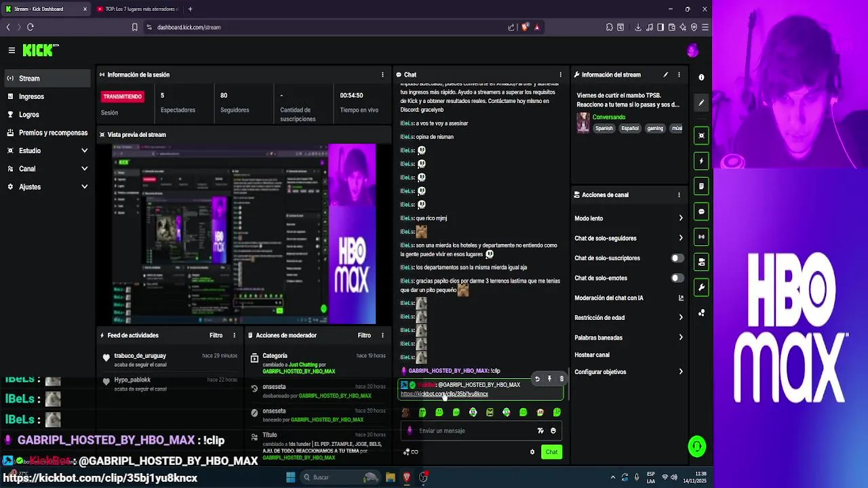Click the stream preview thumbnail

[243, 234]
